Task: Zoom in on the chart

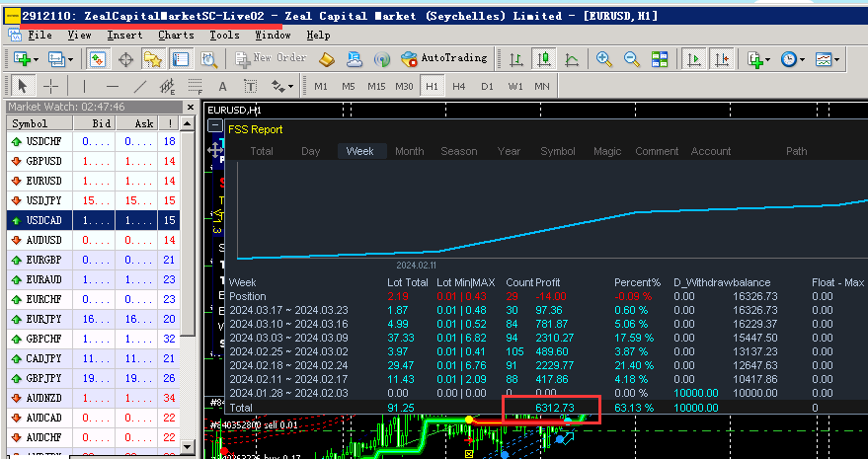Action: click(604, 58)
